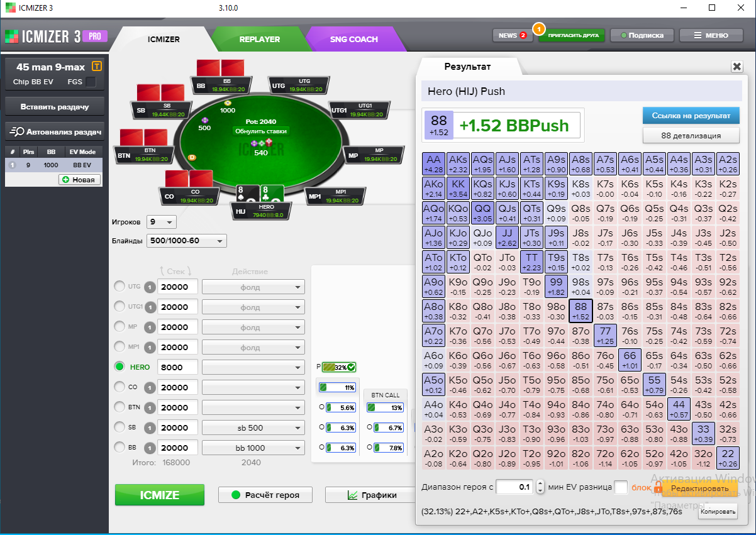Select the UTG position radio button
Viewport: 756px width, 535px height.
(120, 287)
